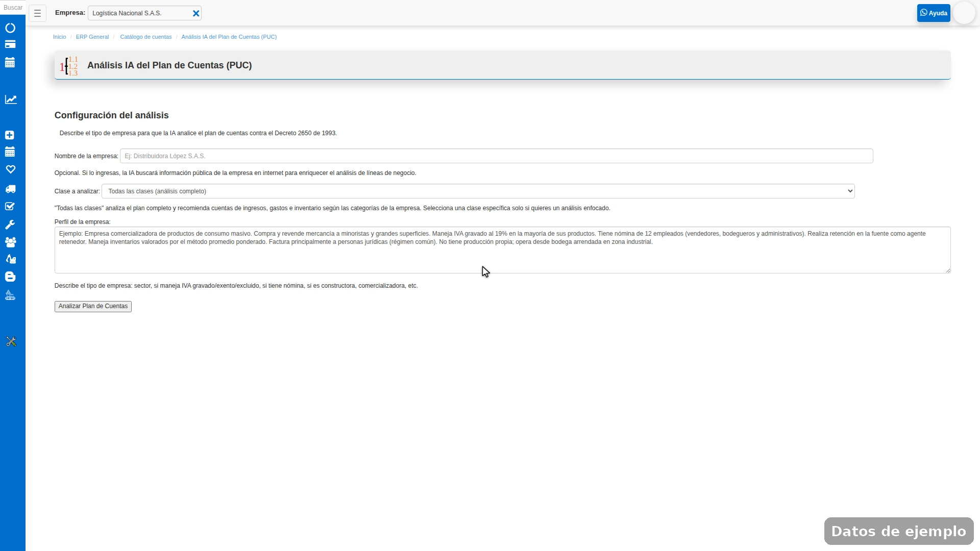Open the Empresa selector combo box

144,13
